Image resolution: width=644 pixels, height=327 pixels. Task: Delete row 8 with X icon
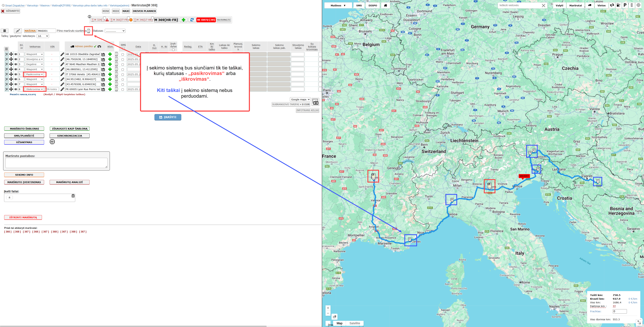tap(7, 89)
